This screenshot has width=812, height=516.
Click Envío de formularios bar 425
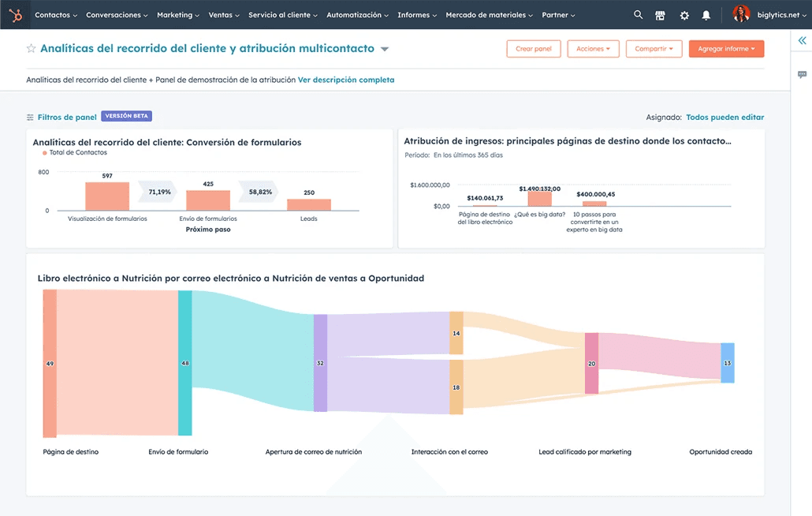click(208, 200)
